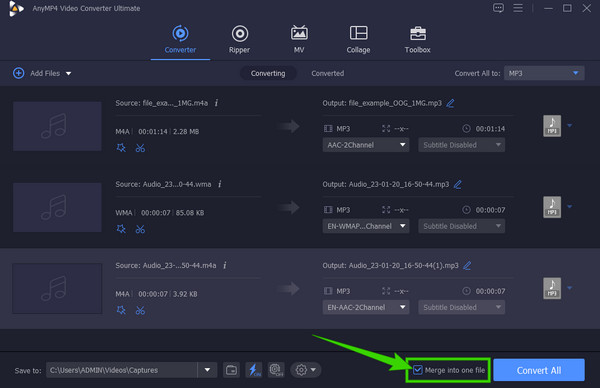Click the MP3 film icon in the first output row
600x388 pixels.
(328, 129)
